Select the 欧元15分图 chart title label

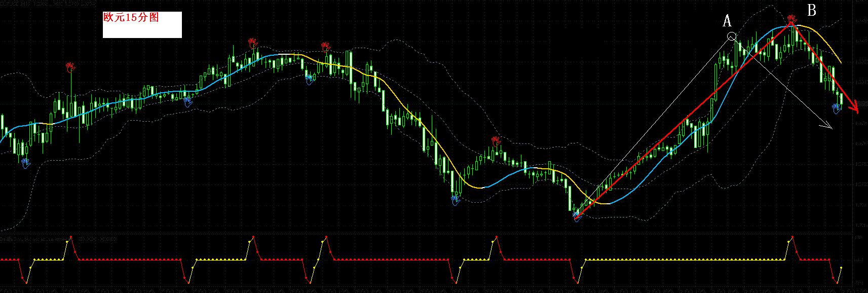pos(131,17)
